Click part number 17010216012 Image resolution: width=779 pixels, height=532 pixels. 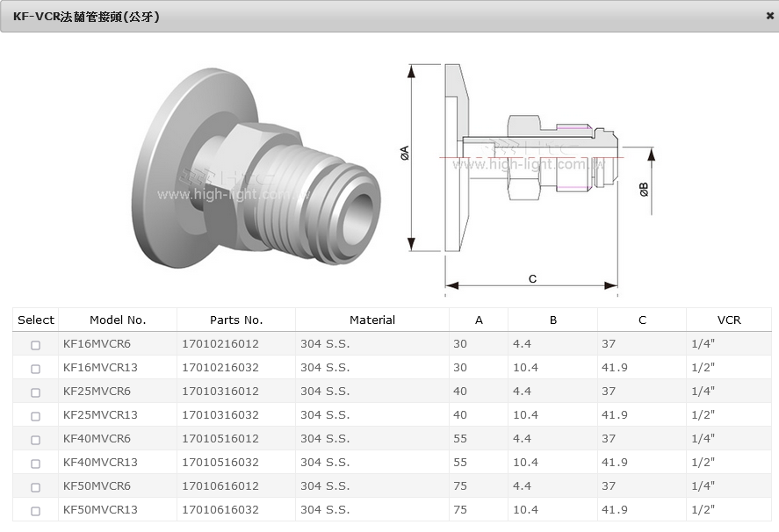click(x=220, y=344)
